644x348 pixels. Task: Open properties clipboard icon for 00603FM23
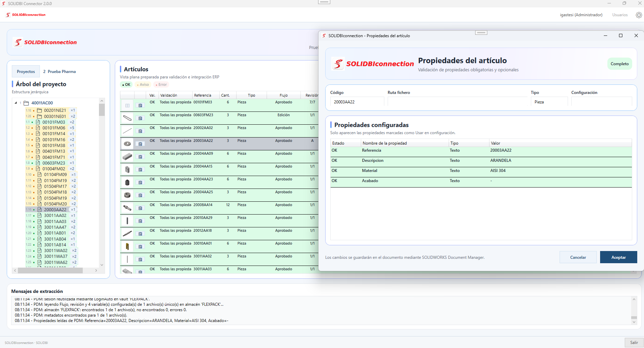tap(140, 118)
